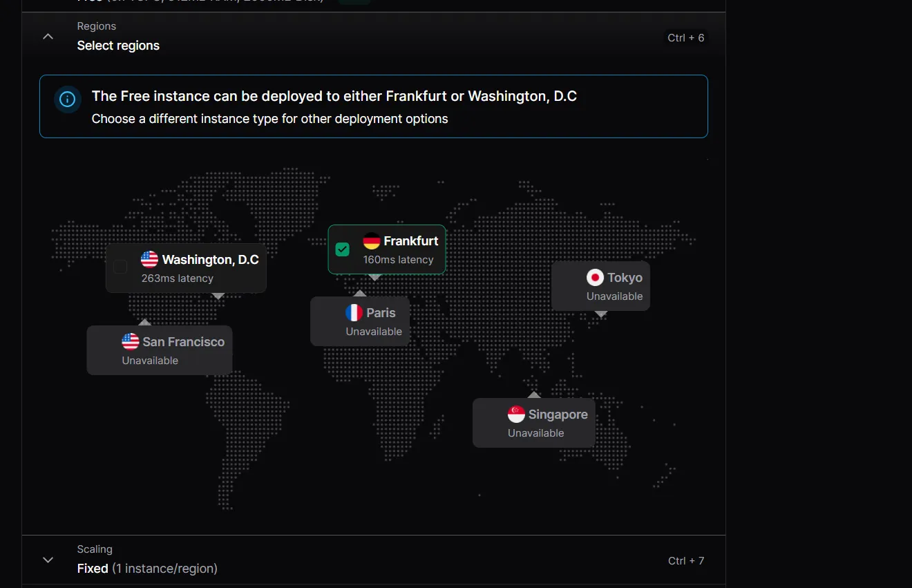912x588 pixels.
Task: Click the Japanese flag icon on Tokyo
Action: pos(595,278)
